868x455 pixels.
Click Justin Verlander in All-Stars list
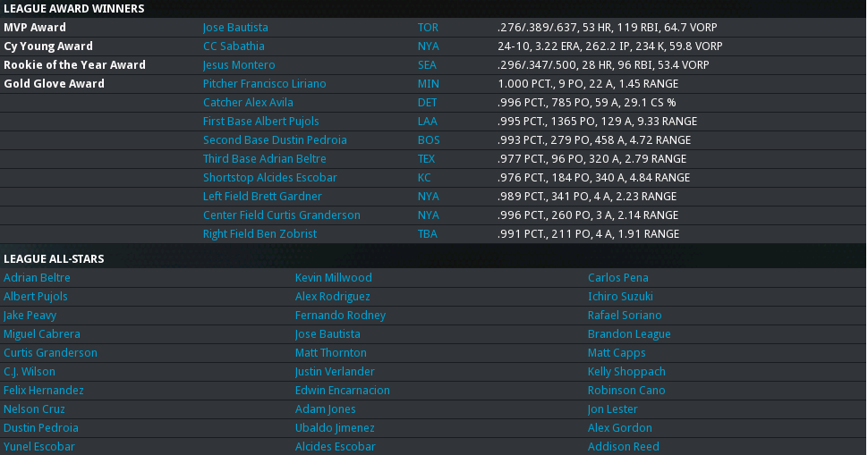pos(335,372)
